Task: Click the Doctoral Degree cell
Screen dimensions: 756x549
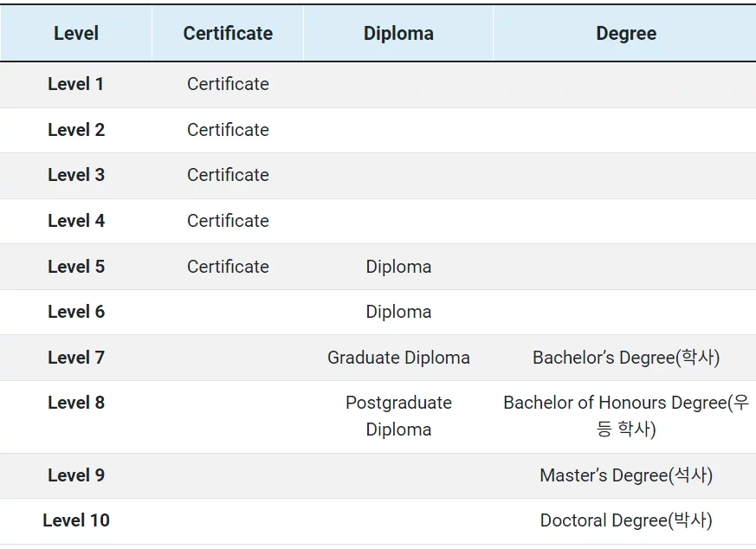Action: (625, 520)
